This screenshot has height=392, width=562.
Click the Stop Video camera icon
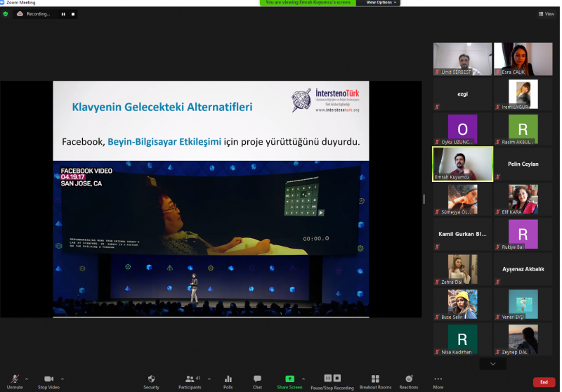(x=48, y=379)
